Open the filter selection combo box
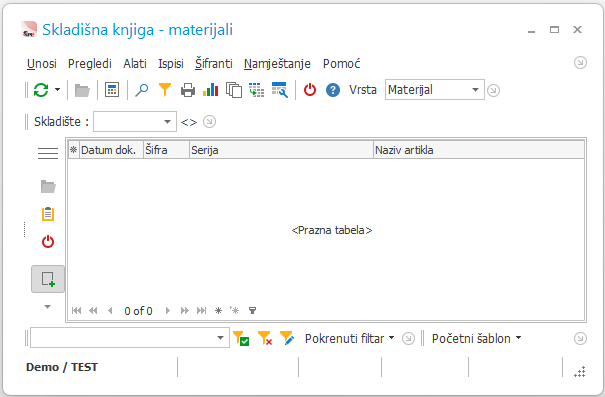This screenshot has width=605, height=397. (130, 338)
